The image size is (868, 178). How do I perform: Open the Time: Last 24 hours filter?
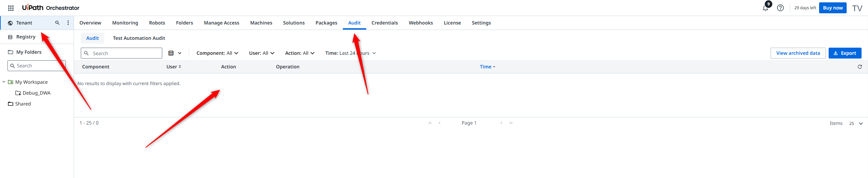350,53
